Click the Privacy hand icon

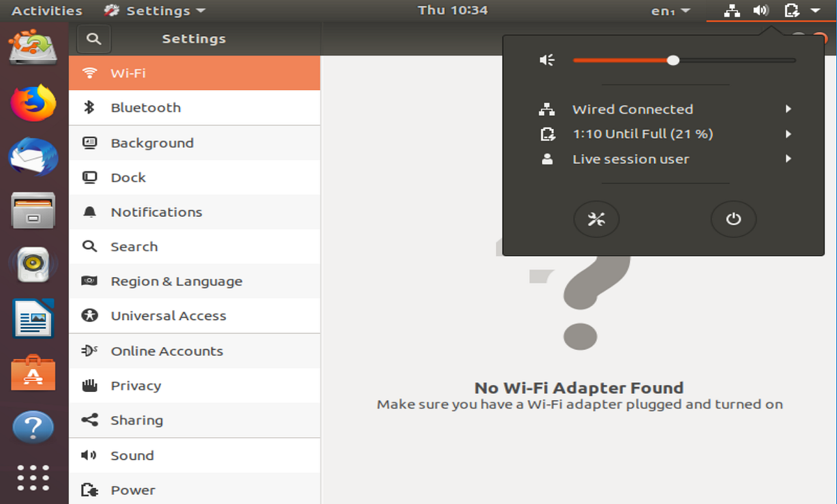[x=89, y=385]
